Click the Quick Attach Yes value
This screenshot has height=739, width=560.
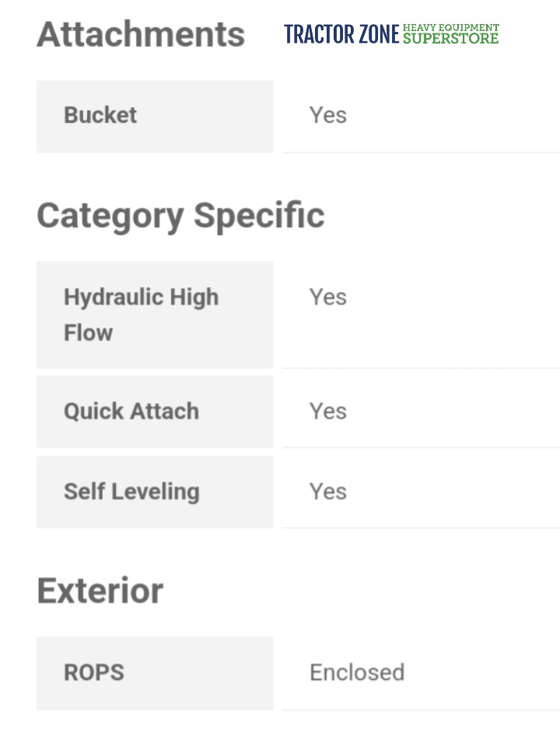pyautogui.click(x=328, y=412)
